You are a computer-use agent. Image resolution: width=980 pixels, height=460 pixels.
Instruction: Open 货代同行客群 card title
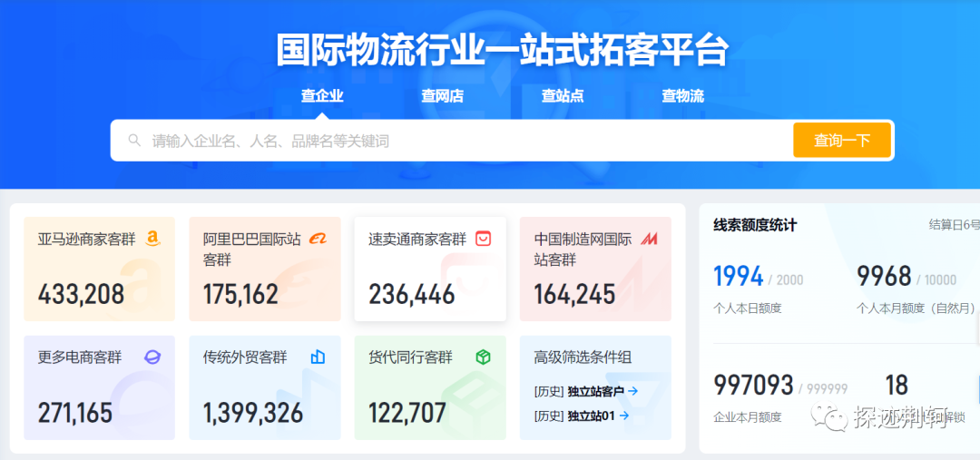click(x=411, y=357)
